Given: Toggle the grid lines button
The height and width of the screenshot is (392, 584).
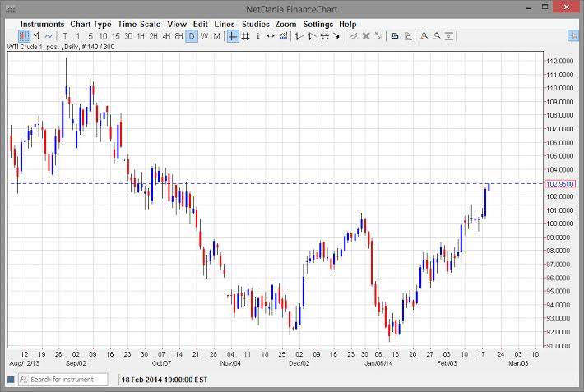Looking at the screenshot, I should (x=245, y=36).
